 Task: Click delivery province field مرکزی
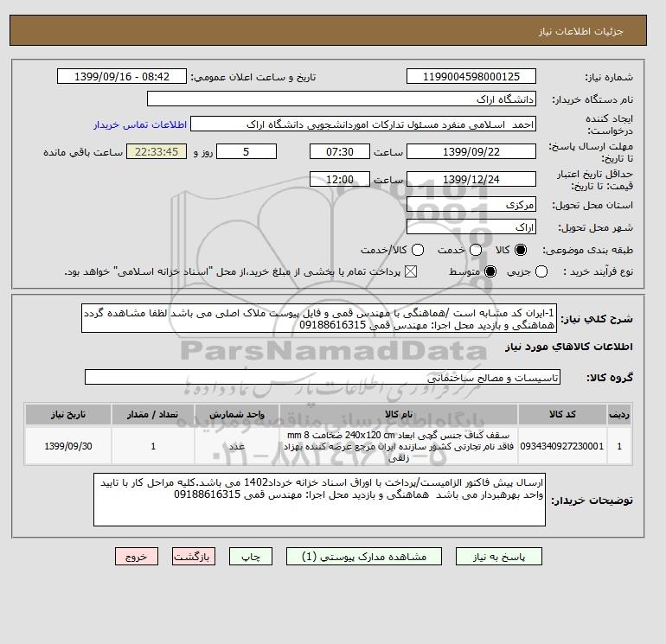coord(471,205)
